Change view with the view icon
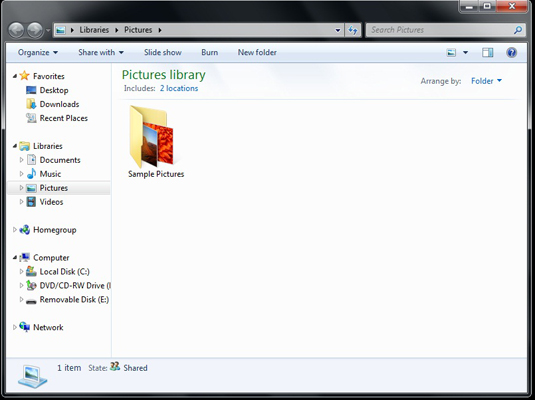Image resolution: width=535 pixels, height=400 pixels. pos(451,53)
